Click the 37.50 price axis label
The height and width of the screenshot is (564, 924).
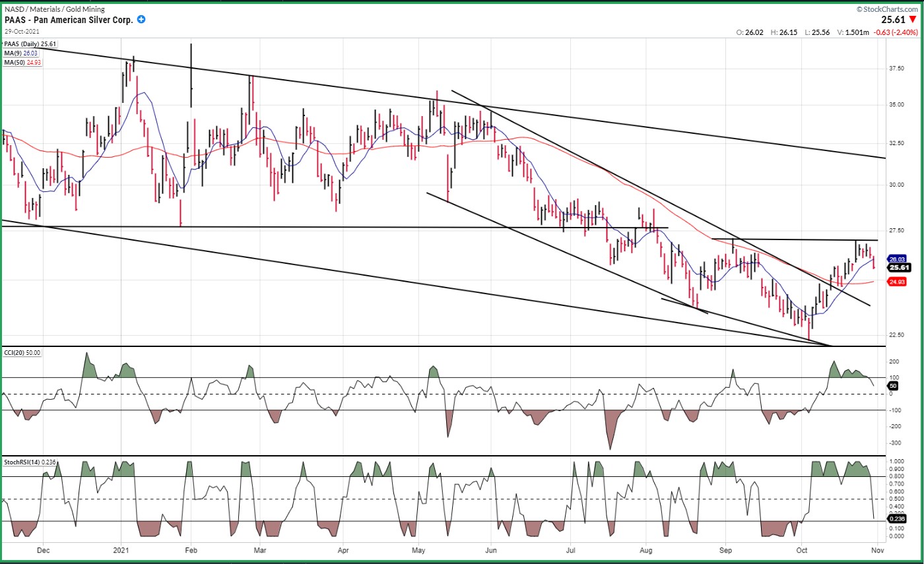pyautogui.click(x=896, y=69)
